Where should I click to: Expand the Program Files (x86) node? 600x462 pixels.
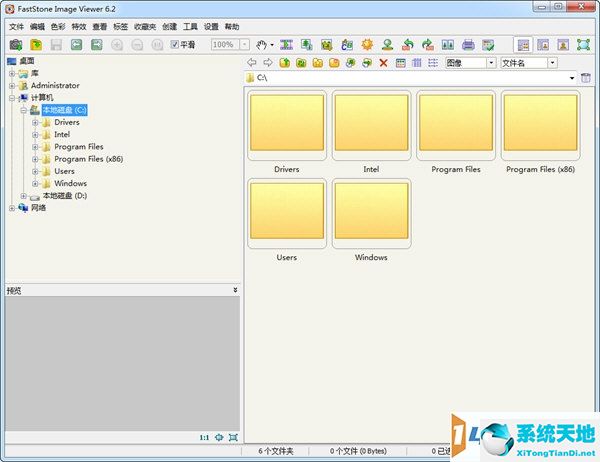[x=35, y=159]
